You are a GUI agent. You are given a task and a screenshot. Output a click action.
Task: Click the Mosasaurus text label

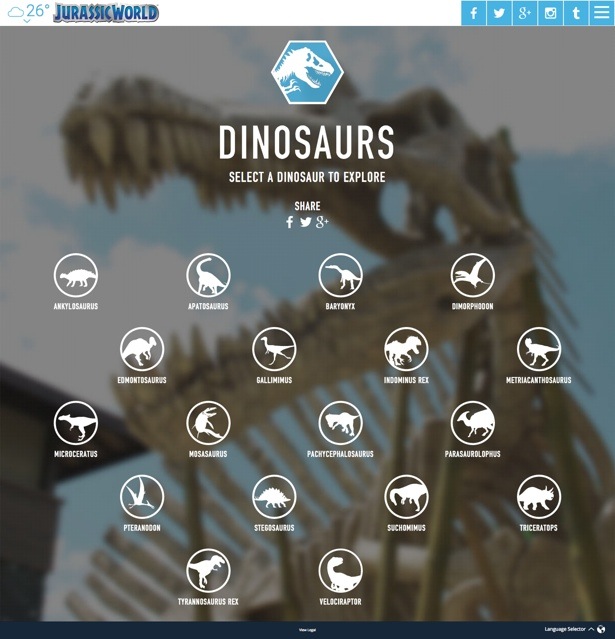[208, 454]
